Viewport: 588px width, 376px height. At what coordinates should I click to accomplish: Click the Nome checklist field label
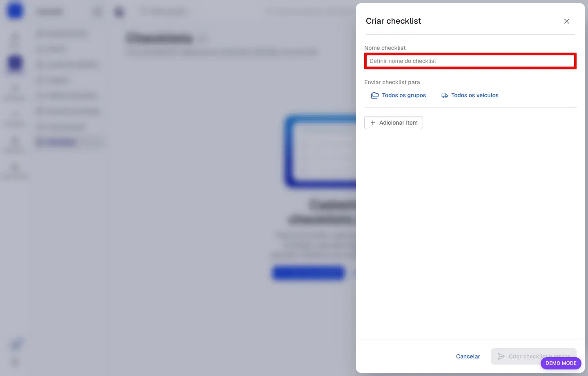pos(385,48)
